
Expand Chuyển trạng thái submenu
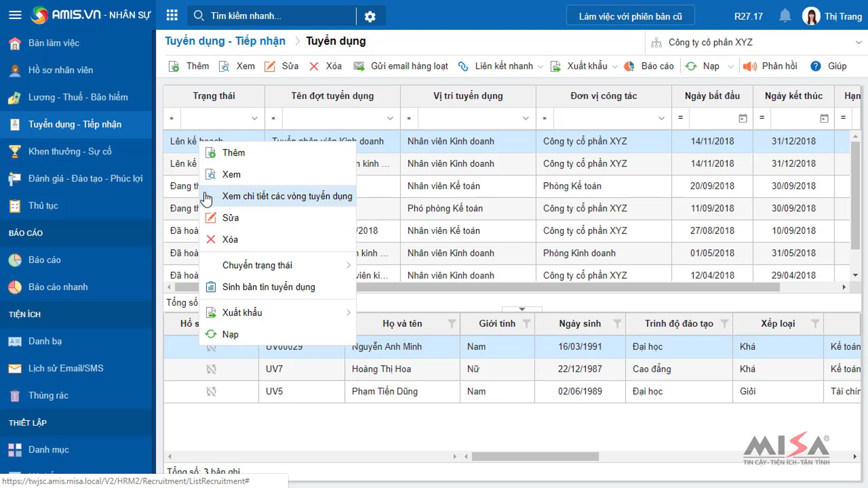click(277, 265)
